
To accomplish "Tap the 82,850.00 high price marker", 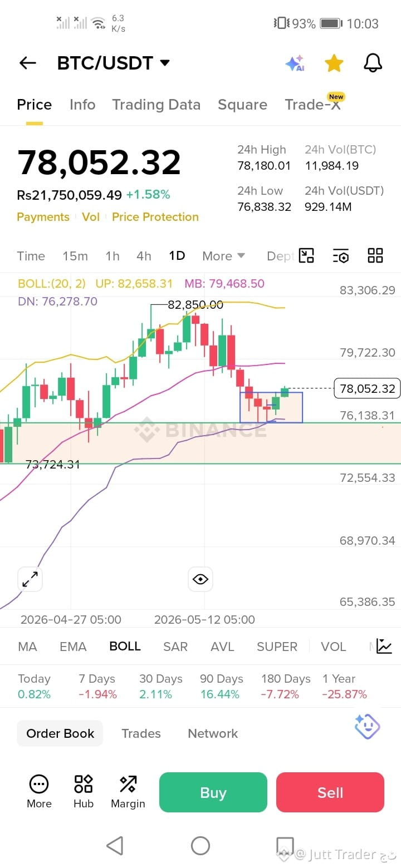I will [195, 305].
